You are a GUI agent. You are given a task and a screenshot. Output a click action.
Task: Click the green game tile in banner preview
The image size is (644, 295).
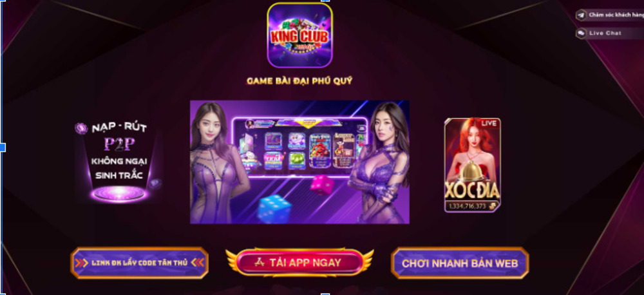pyautogui.click(x=296, y=160)
